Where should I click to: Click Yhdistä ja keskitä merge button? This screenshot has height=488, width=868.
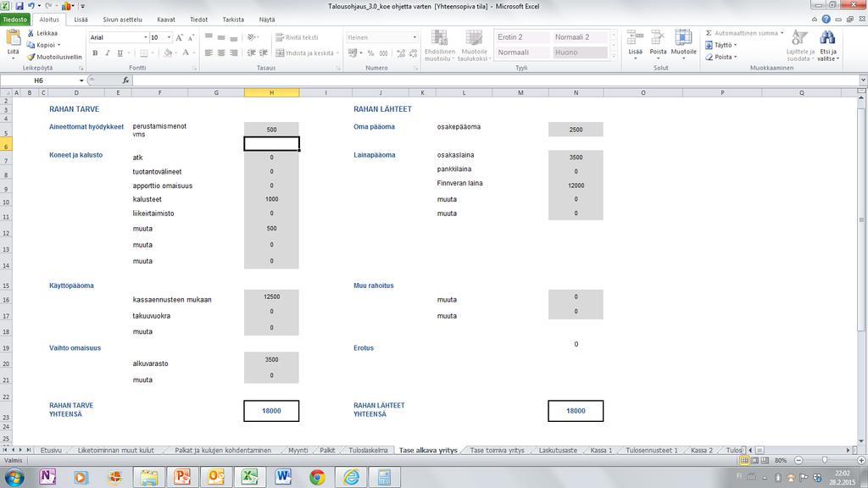point(307,53)
